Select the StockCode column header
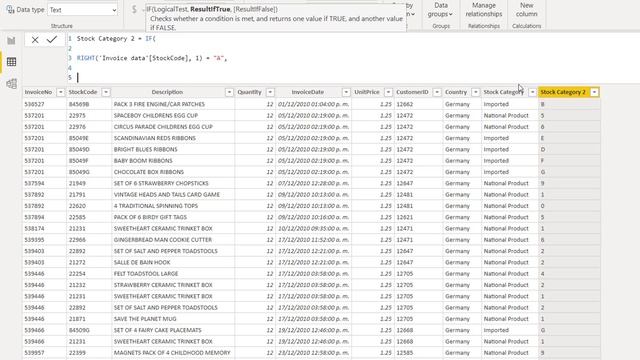 tap(83, 92)
